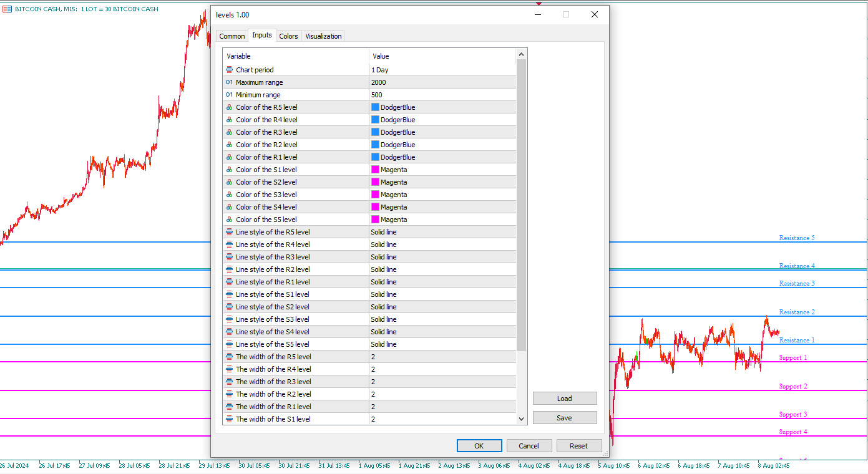
Task: Load saved input settings
Action: tap(565, 399)
